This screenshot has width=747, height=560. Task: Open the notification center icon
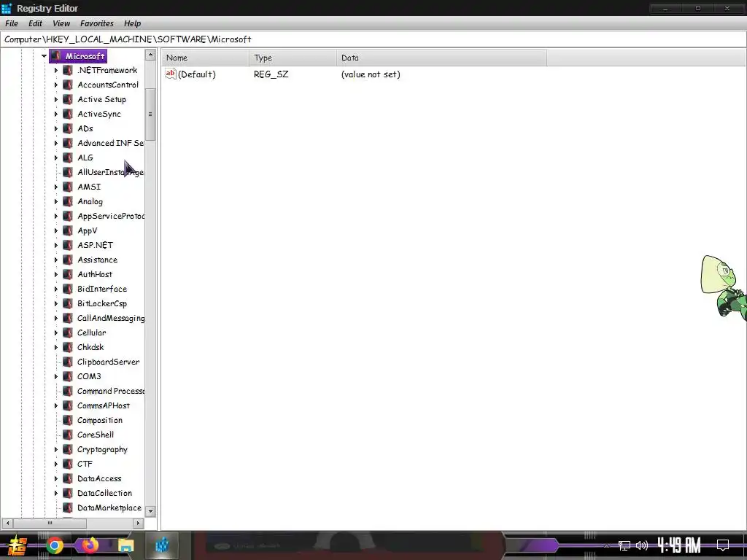(723, 545)
